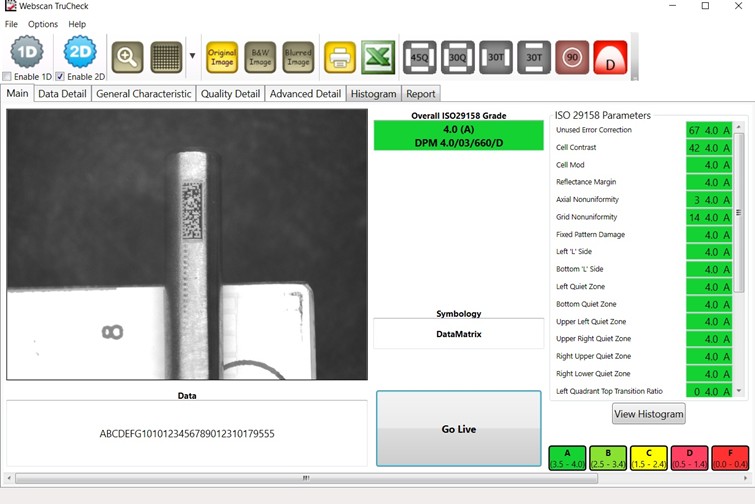Screen dimensions: 755x504
Task: Switch to the Histogram tab
Action: [x=373, y=94]
